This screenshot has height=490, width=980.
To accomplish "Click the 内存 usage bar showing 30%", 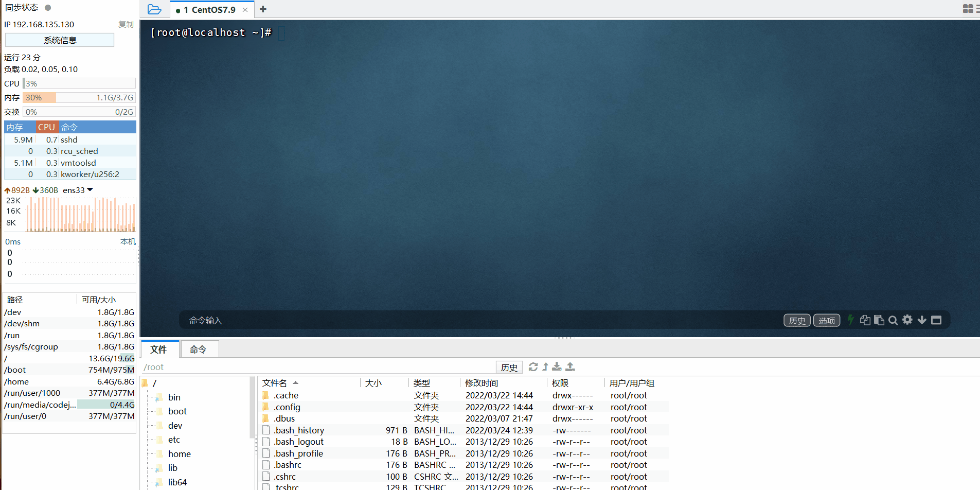I will pos(79,97).
